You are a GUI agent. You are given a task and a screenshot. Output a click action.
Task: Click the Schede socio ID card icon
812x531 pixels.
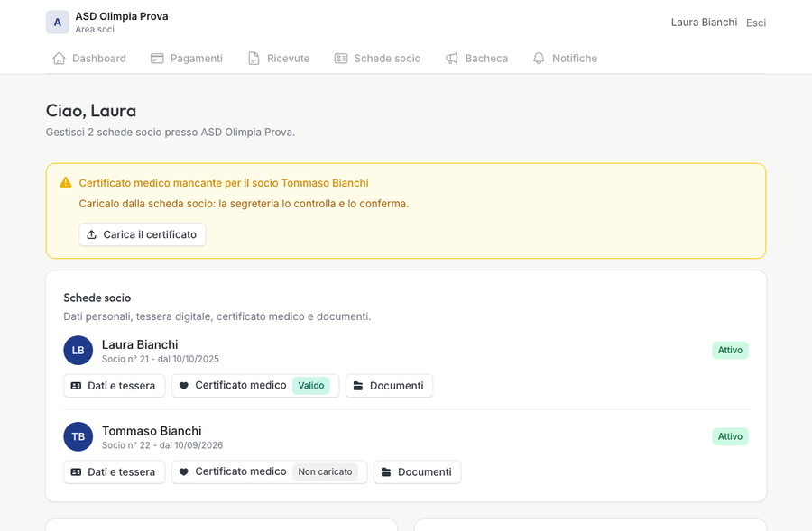pyautogui.click(x=341, y=59)
